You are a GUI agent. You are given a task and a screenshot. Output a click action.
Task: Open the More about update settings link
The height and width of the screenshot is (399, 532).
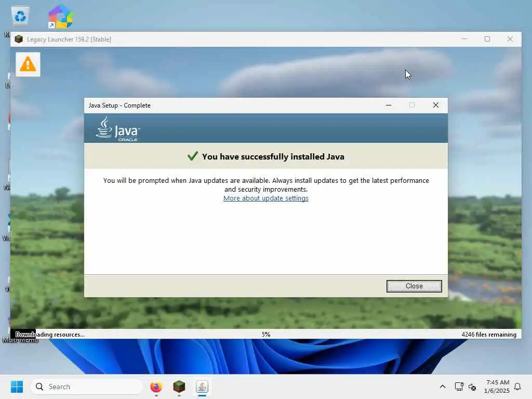(x=265, y=198)
